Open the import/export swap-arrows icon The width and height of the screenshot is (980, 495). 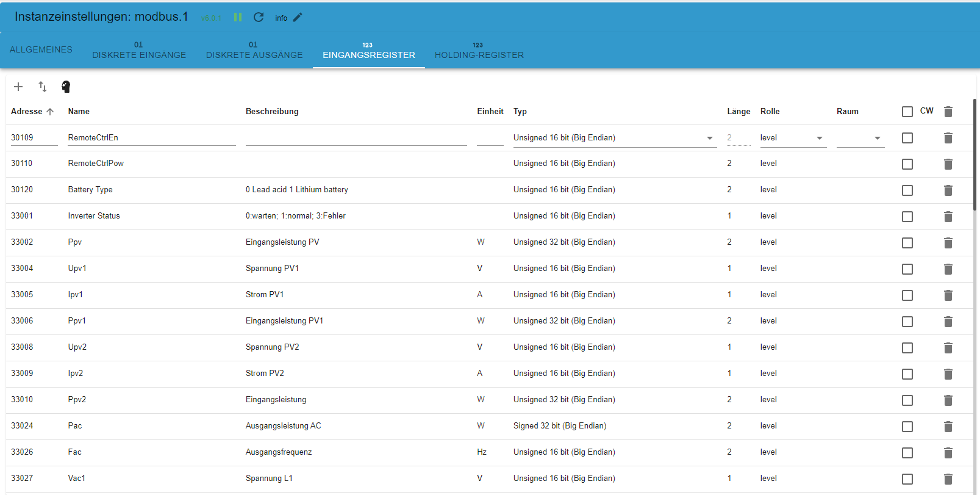tap(43, 87)
